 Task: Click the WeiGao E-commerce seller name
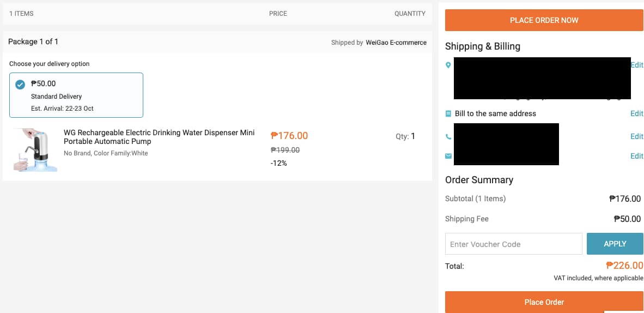[x=396, y=43]
